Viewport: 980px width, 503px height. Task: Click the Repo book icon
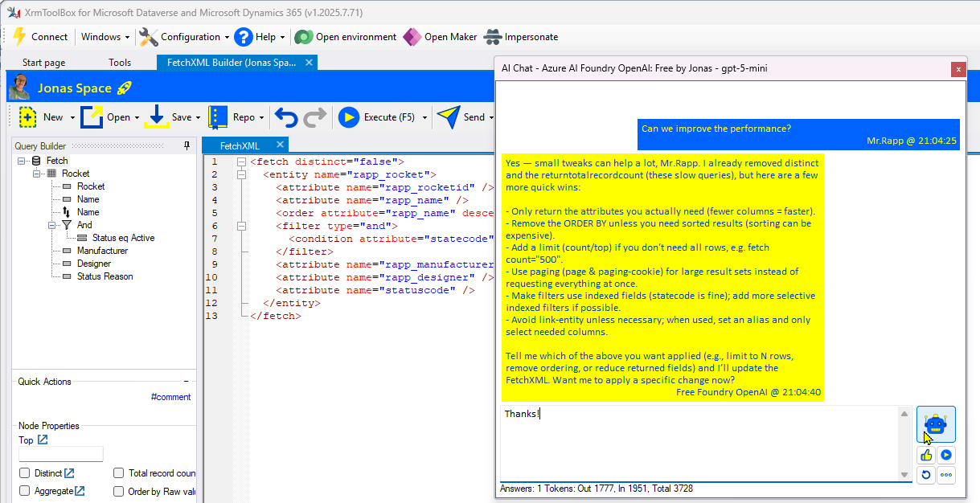click(x=218, y=117)
